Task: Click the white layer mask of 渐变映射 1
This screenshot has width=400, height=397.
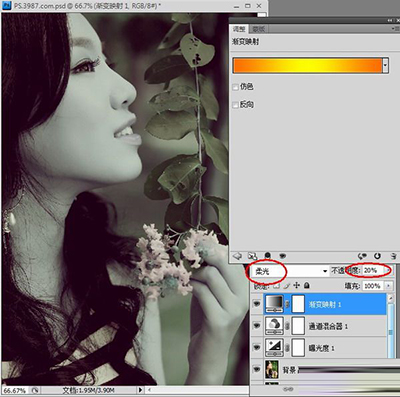Action: [x=298, y=304]
